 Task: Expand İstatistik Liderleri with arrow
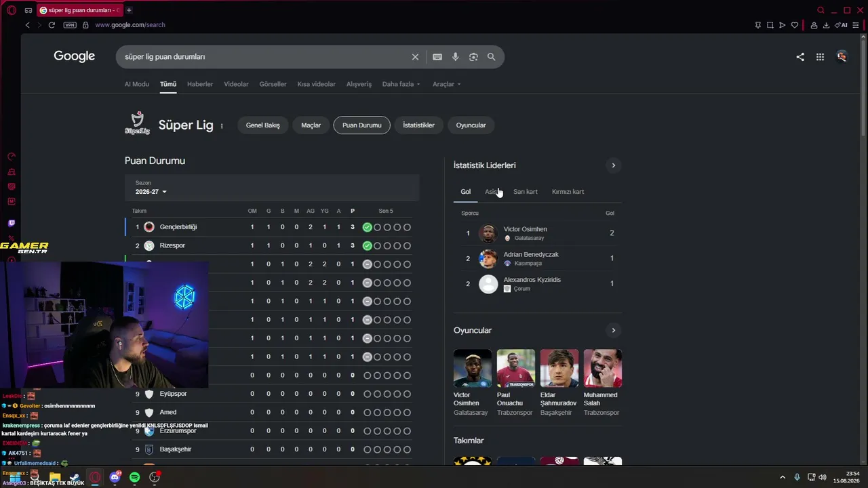[613, 165]
